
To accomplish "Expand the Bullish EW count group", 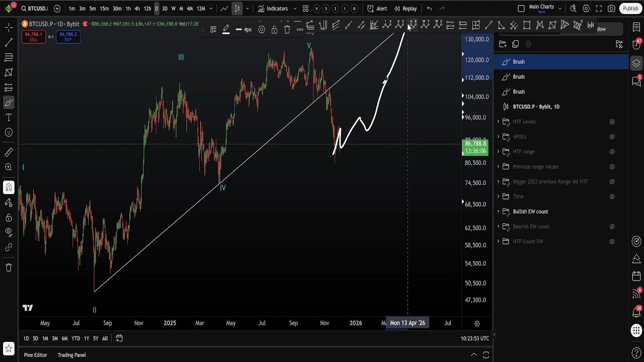I will click(499, 212).
